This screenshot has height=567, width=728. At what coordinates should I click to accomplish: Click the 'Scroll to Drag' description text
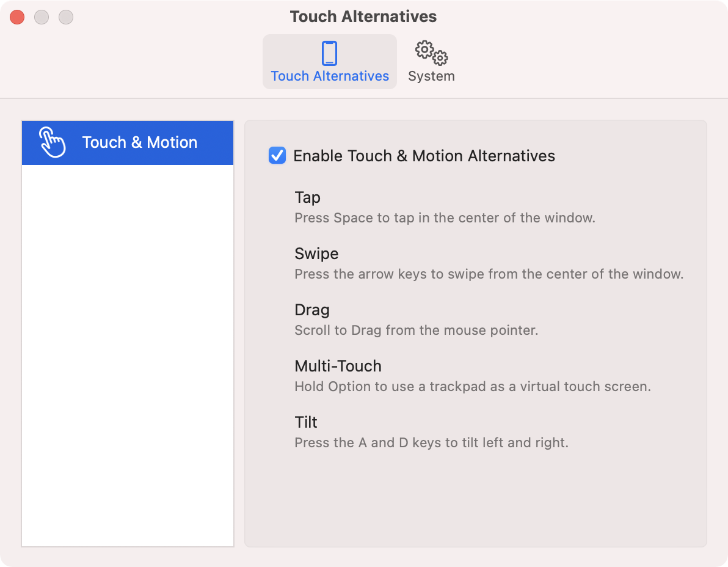pos(416,331)
